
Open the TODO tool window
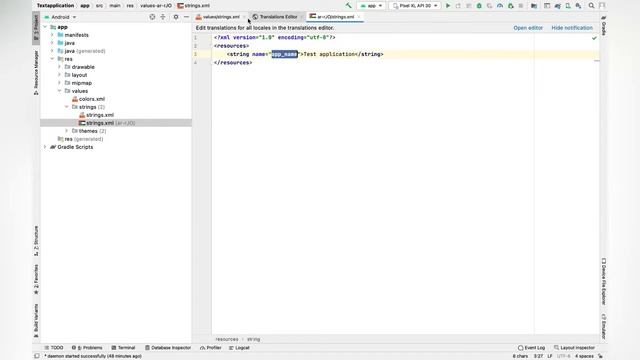[x=54, y=348]
